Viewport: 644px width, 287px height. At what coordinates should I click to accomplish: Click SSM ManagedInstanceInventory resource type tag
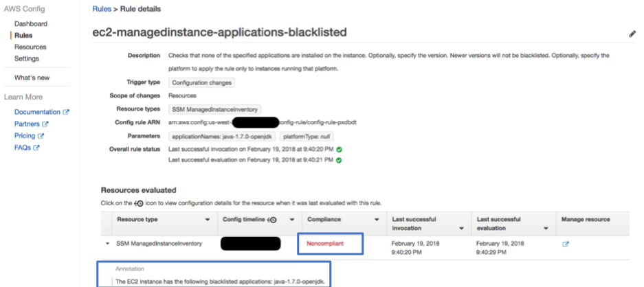[215, 109]
